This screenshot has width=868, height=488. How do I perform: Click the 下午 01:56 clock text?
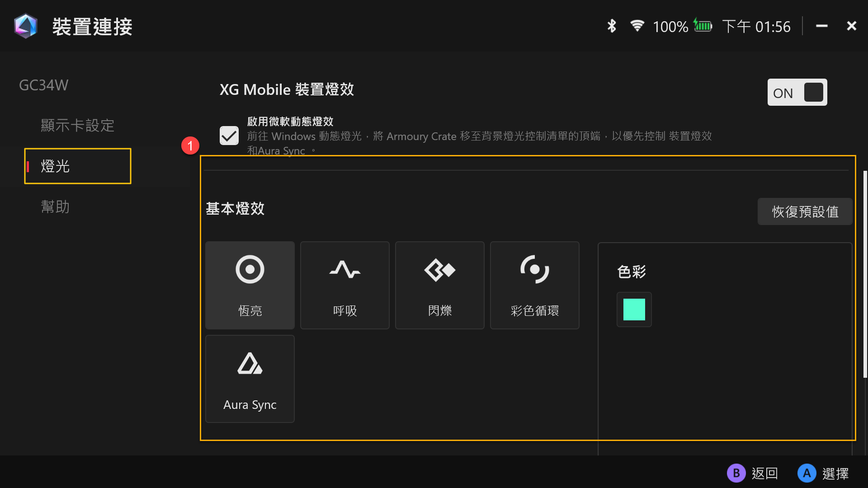pos(756,27)
